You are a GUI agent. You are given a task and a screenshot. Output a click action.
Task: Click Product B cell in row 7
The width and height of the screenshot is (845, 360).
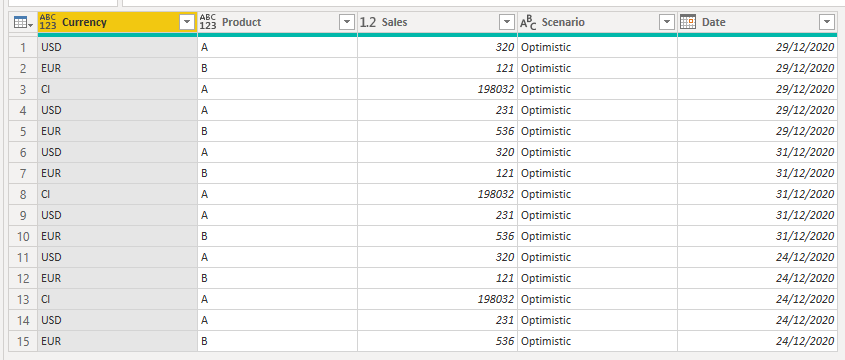278,174
